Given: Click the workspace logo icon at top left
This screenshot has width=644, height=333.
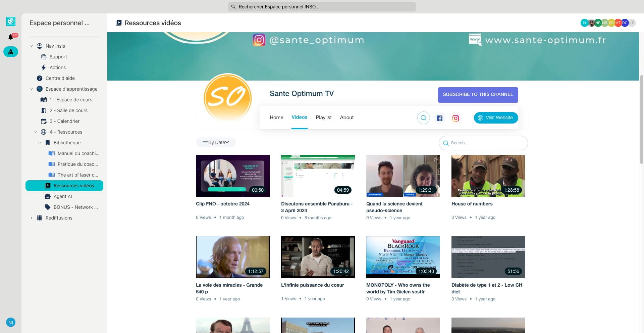Looking at the screenshot, I should coord(11,21).
